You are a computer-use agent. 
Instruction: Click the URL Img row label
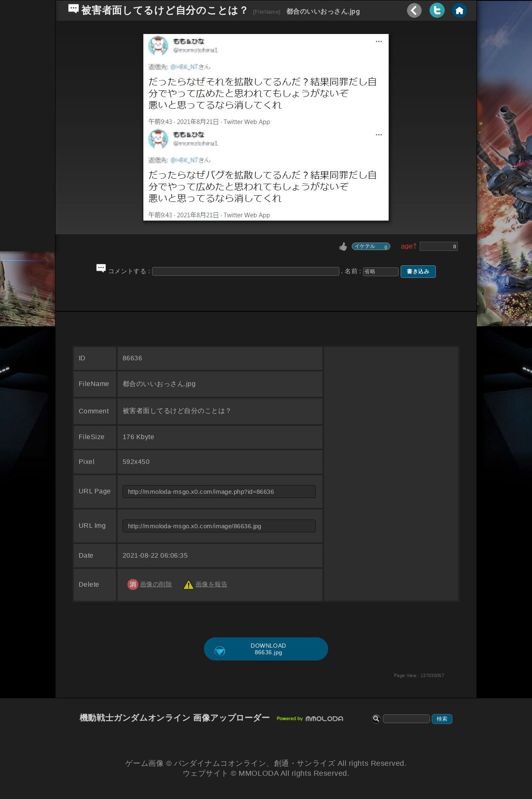(x=92, y=526)
